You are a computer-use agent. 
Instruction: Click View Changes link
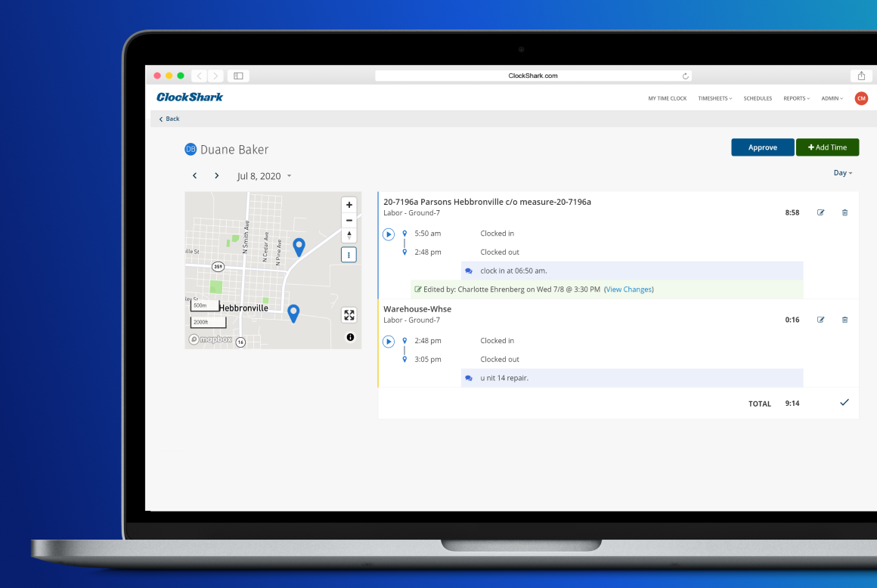[x=629, y=289]
